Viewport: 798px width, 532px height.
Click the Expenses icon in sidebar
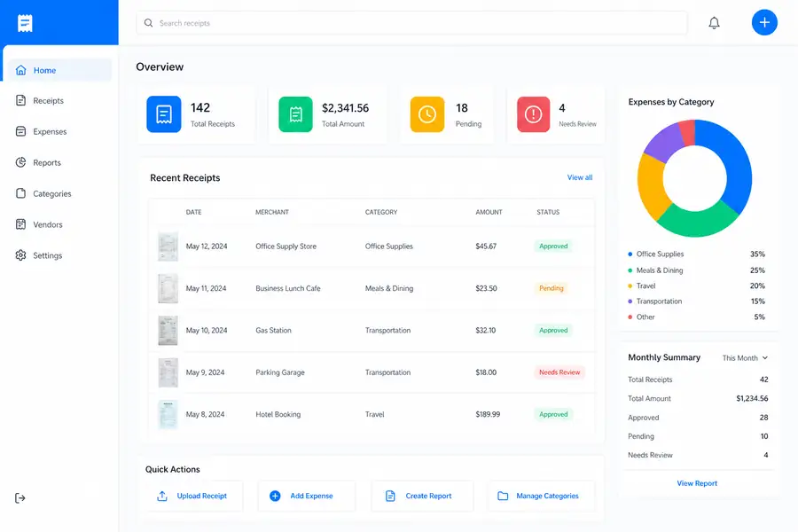tap(21, 131)
